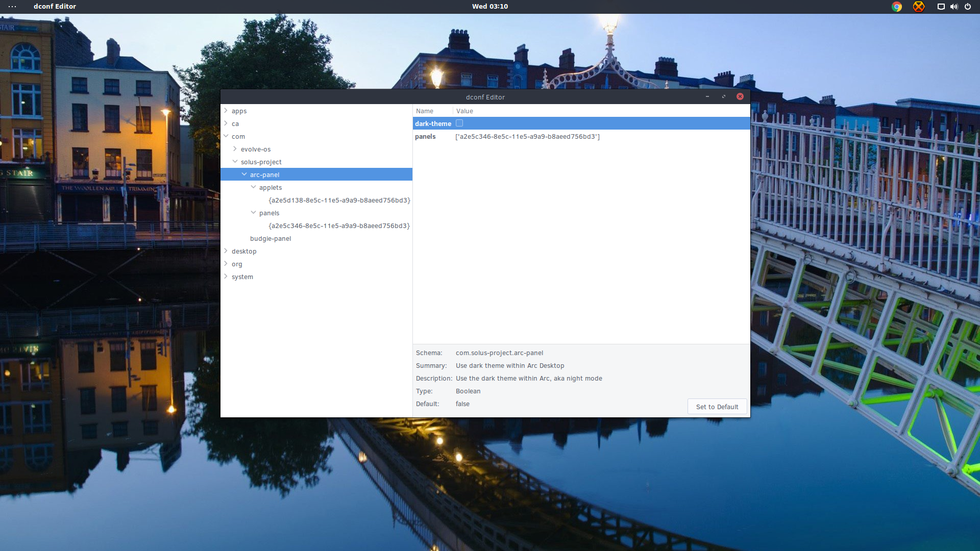Select the applets tree row
Viewport: 980px width, 551px height.
pyautogui.click(x=316, y=187)
